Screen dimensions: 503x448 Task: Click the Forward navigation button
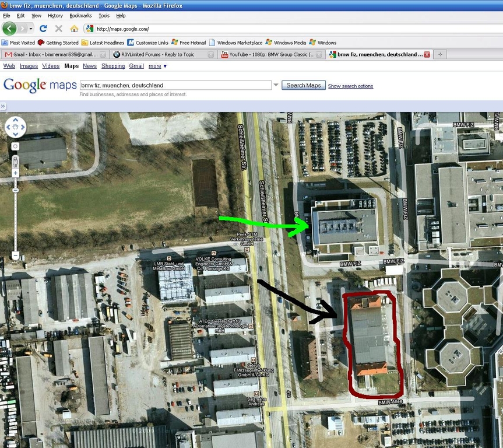(22, 29)
